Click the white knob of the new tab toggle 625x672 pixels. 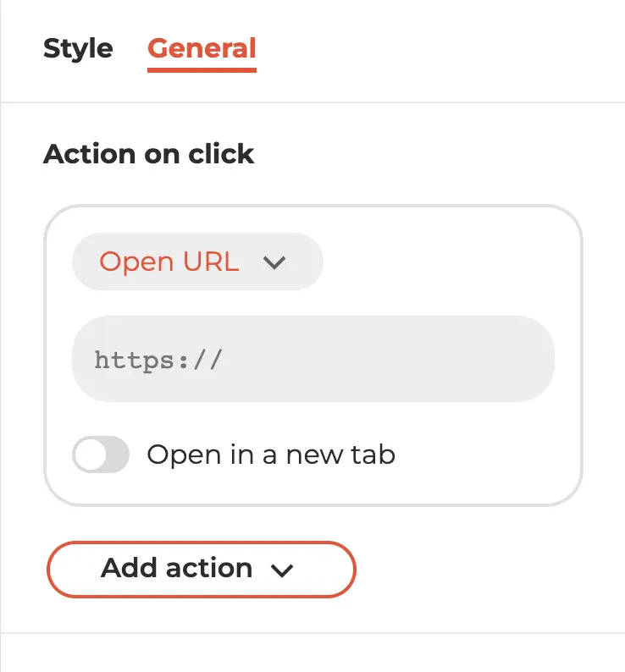(91, 454)
